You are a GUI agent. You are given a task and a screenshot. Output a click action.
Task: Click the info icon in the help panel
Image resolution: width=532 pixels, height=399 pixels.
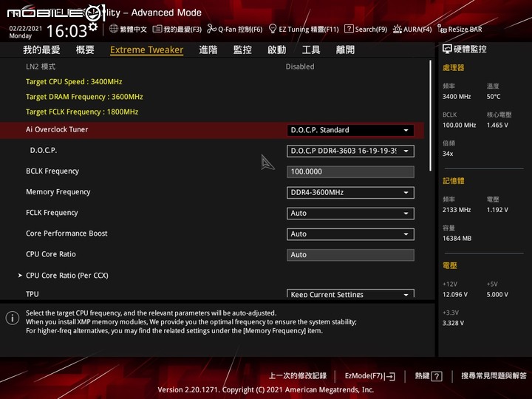click(13, 318)
